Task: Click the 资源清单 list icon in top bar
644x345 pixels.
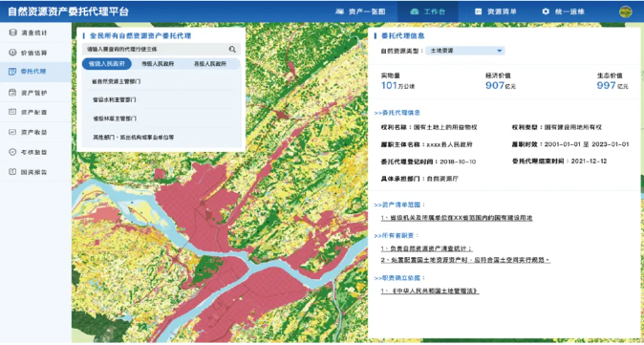Action: [x=478, y=11]
